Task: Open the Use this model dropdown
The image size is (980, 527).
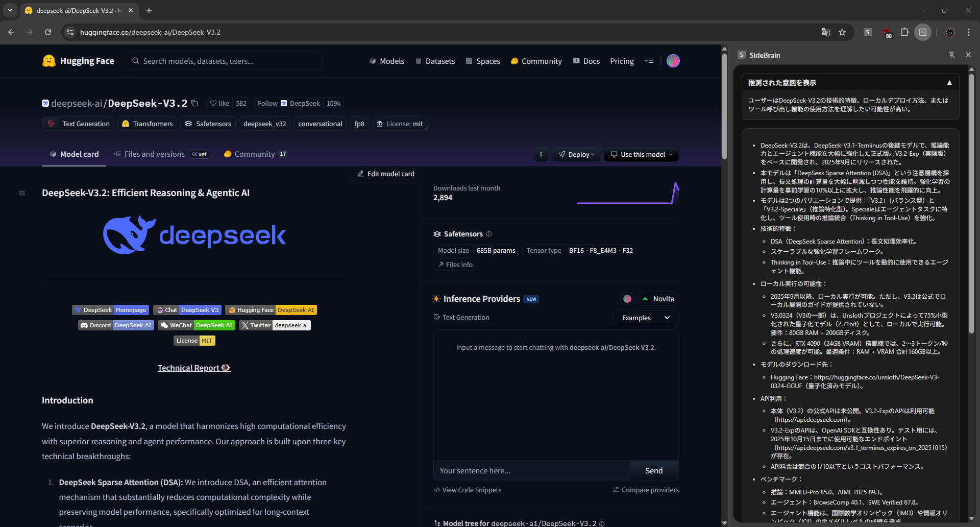Action: [642, 154]
